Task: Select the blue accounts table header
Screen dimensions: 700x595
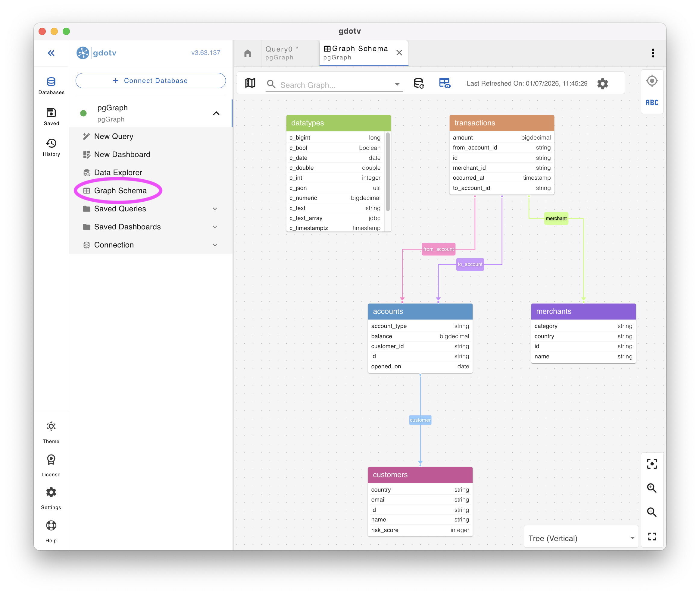Action: 420,311
